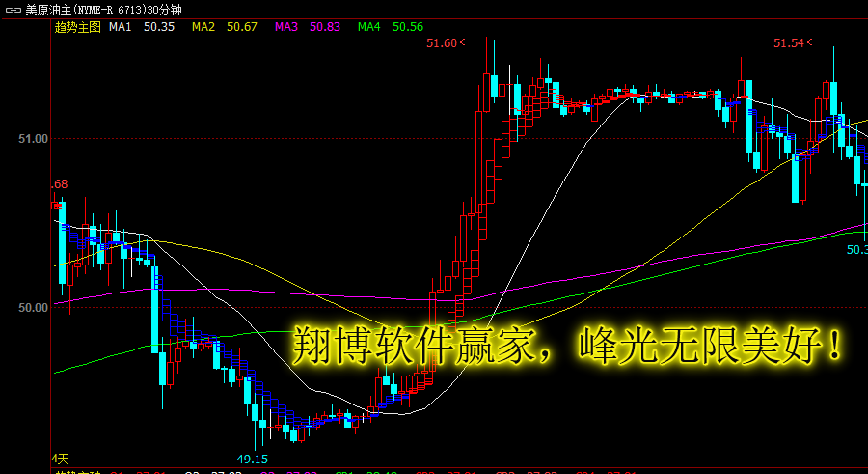Select the MA4 50.56 indicator value
868x474 pixels.
pyautogui.click(x=391, y=27)
